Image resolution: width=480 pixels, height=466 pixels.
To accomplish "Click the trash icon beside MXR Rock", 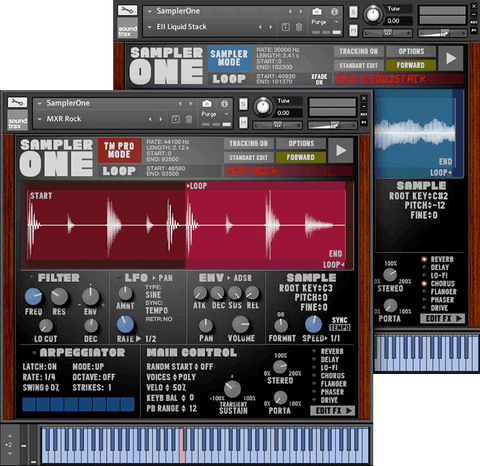I will [189, 119].
